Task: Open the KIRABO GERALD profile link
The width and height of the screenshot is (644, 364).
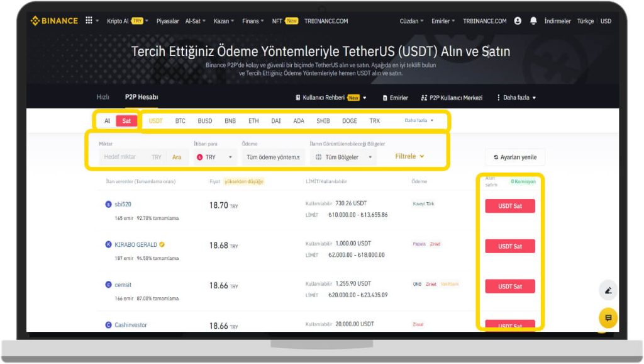Action: 136,245
